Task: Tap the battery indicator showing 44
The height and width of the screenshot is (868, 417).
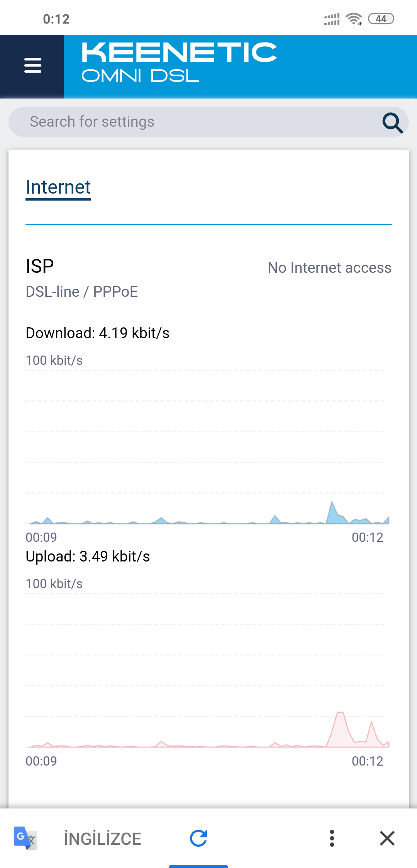Action: (x=381, y=19)
